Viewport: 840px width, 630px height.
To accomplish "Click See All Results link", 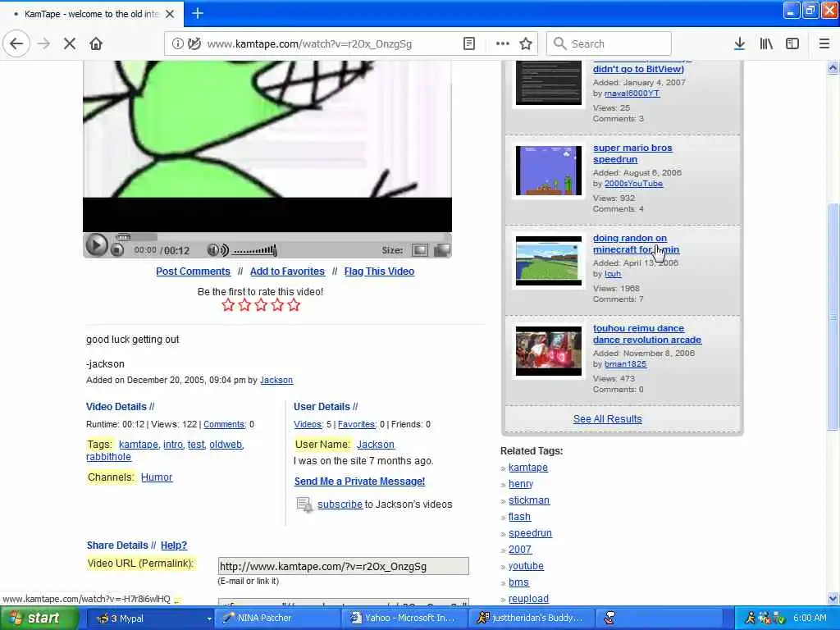I will coord(608,419).
